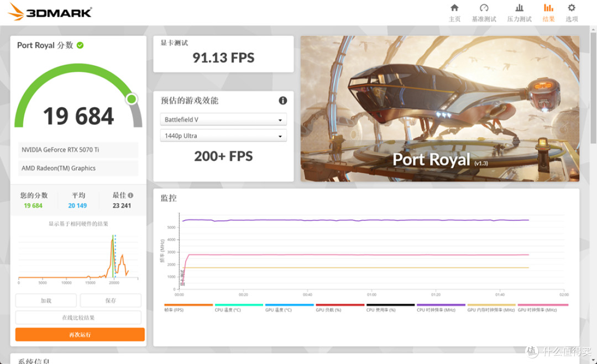Click the 平均 value 20 149

[78, 206]
